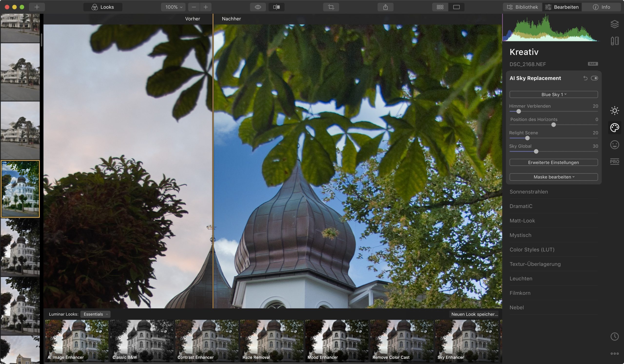Apply the Contrast Enhancer look

(207, 341)
